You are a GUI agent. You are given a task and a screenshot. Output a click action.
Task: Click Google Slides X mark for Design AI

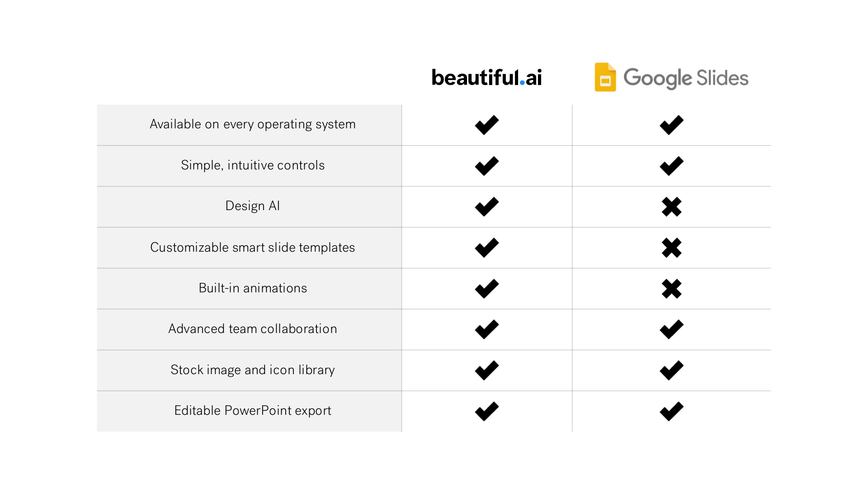671,207
